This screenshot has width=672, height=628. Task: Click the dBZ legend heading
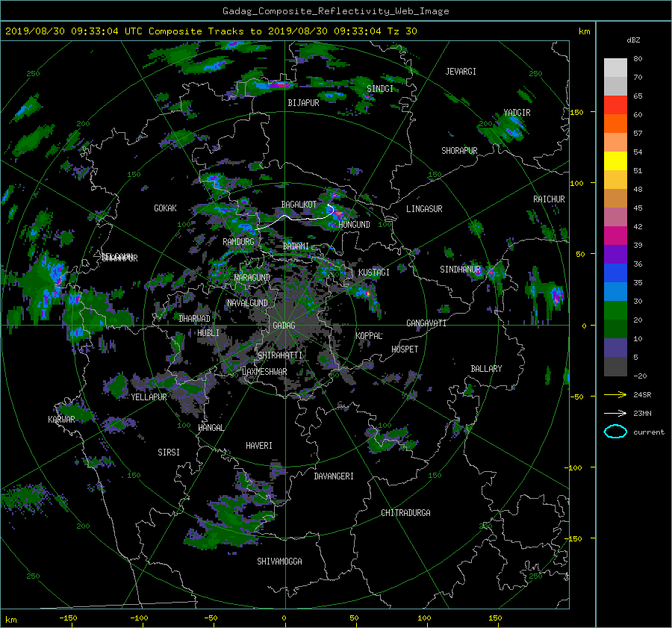click(633, 40)
